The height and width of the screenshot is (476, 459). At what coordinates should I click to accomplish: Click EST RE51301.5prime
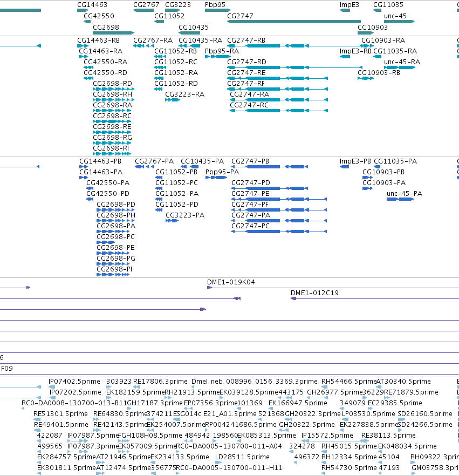pos(60,414)
